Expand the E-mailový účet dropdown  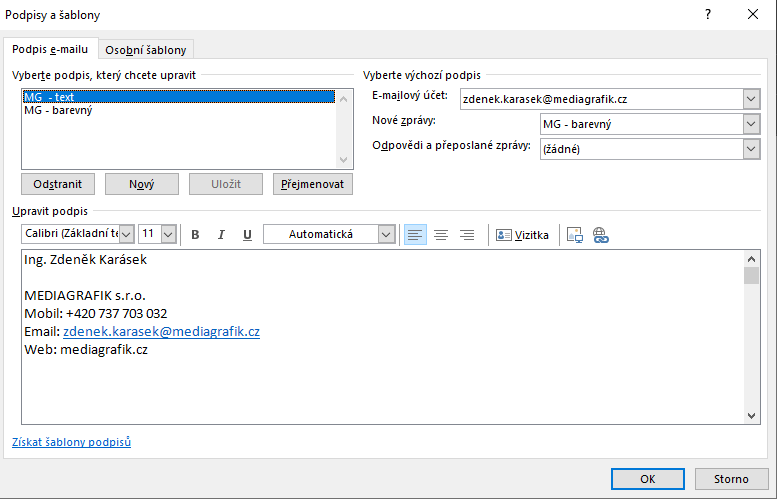pos(751,99)
